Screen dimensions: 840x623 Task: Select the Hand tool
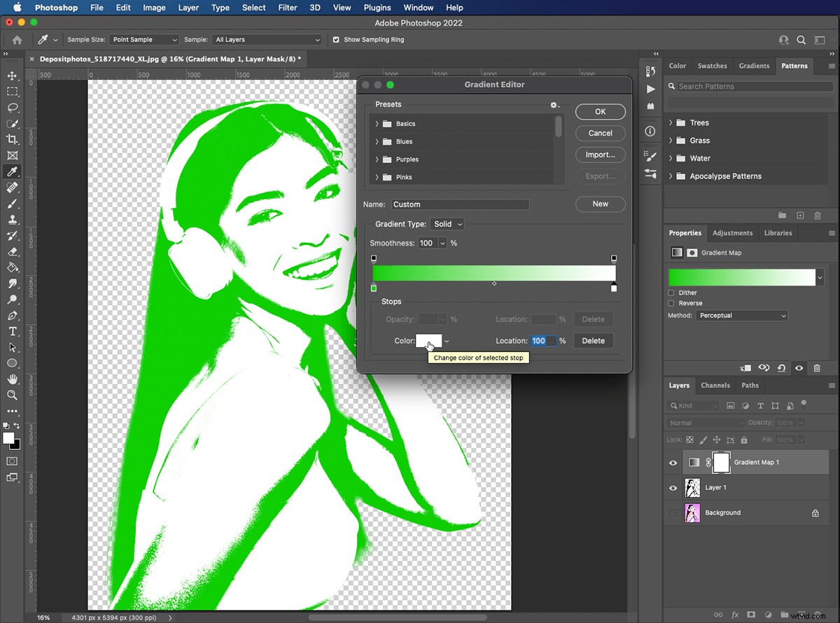(x=12, y=379)
